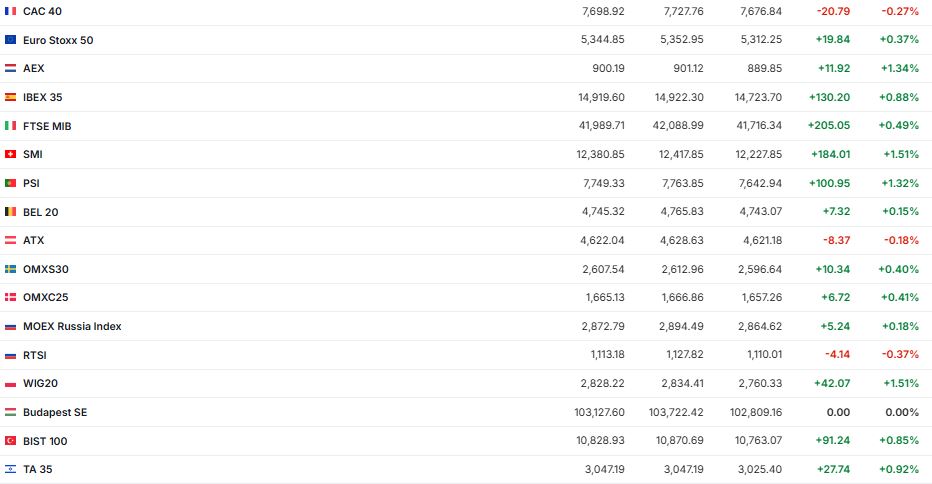
Task: Select the MOEX Russia Index link
Action: [x=72, y=326]
